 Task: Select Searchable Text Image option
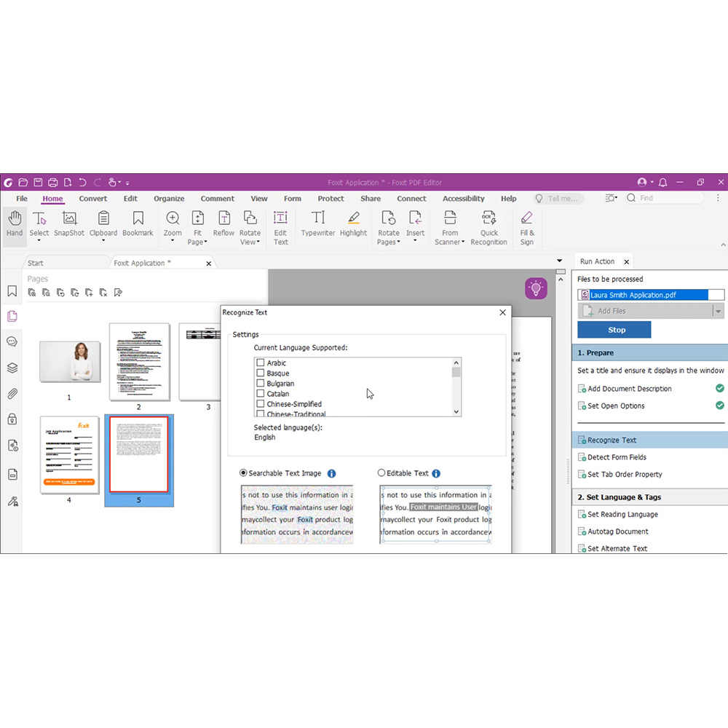243,472
